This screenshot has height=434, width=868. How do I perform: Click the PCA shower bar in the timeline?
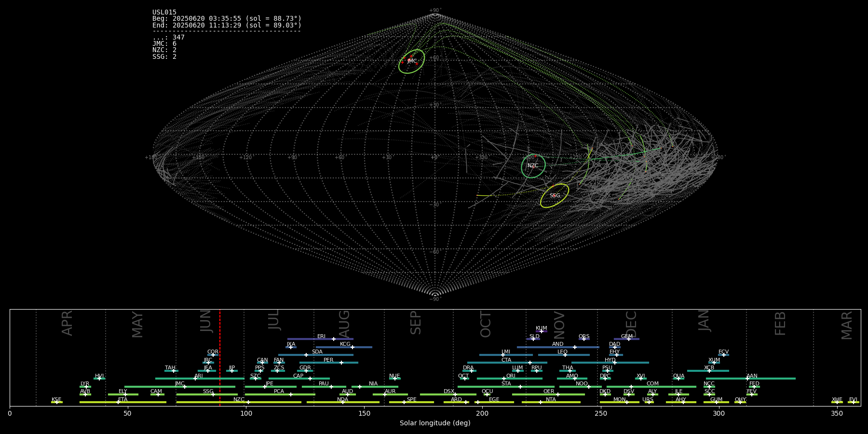[280, 394]
